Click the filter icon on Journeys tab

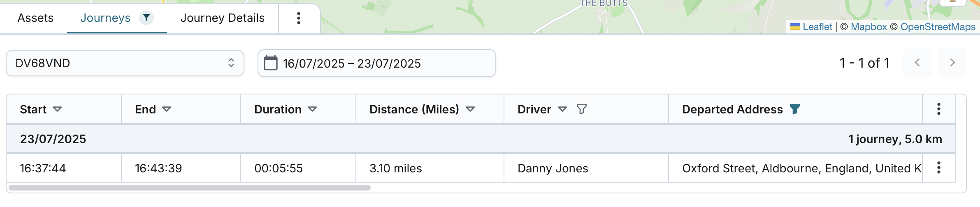pyautogui.click(x=146, y=18)
